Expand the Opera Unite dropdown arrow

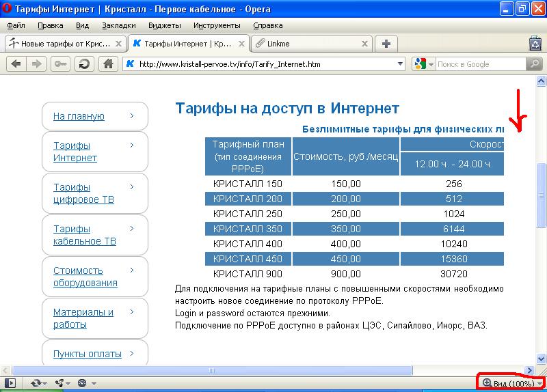coord(68,384)
